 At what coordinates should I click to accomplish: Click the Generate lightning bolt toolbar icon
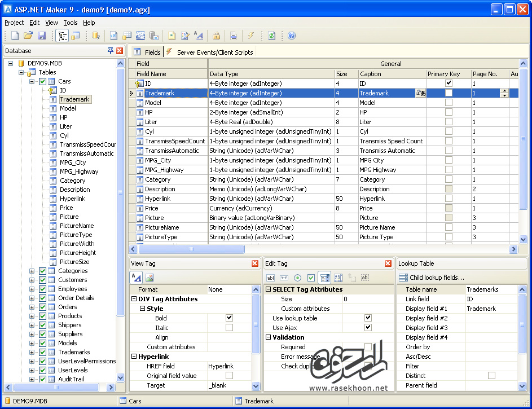(x=250, y=36)
